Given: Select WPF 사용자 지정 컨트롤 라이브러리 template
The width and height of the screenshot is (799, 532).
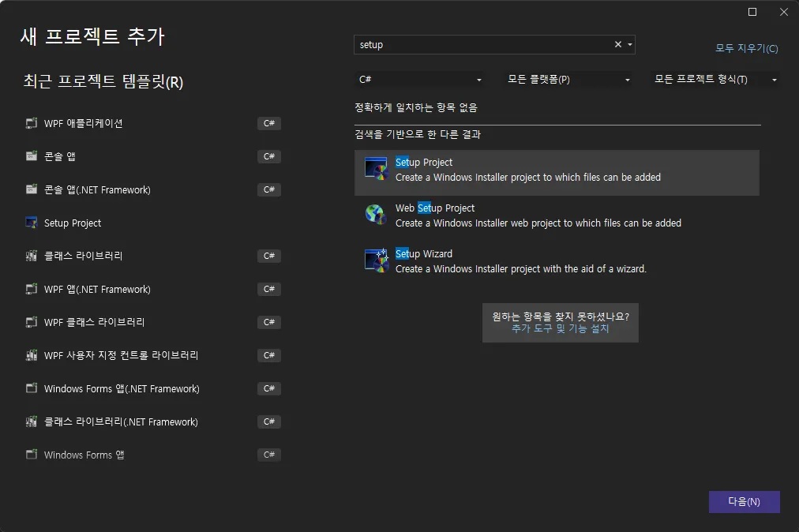Looking at the screenshot, I should click(x=153, y=355).
